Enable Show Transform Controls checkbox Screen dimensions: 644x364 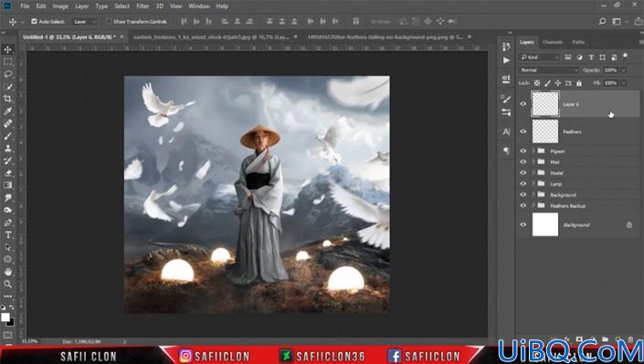[109, 21]
